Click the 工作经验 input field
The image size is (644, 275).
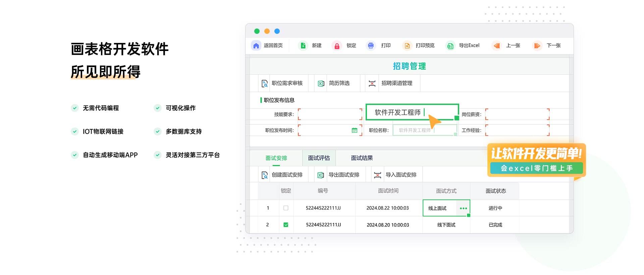point(517,130)
